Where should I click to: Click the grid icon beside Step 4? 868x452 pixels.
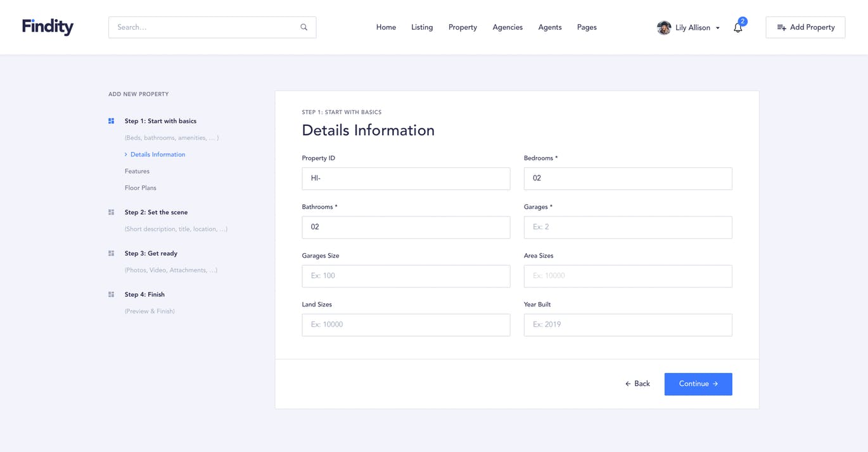(x=111, y=294)
